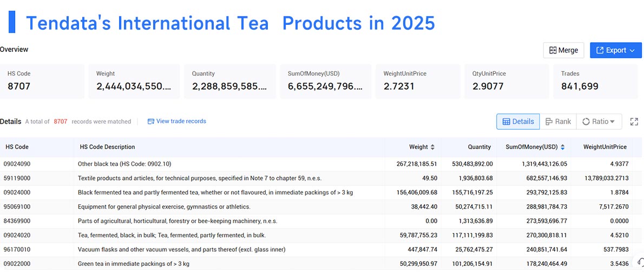
Task: Click Vacuum flasks and other vacuum vessels description
Action: (x=181, y=249)
